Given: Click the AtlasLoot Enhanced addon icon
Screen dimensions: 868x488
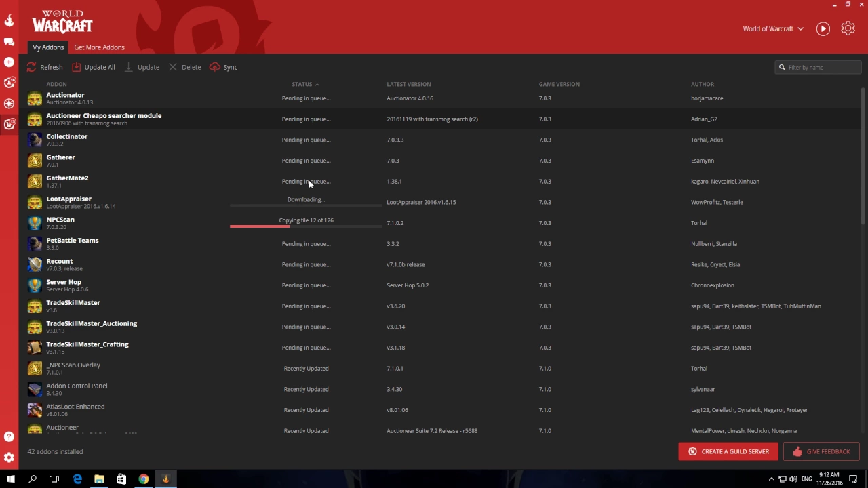Looking at the screenshot, I should (35, 410).
